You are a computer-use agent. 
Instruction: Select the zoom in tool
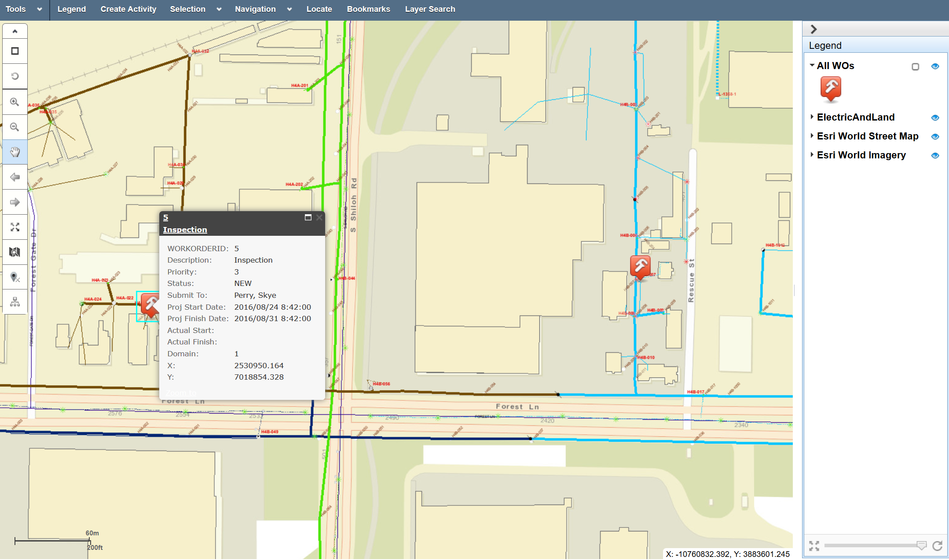[15, 102]
